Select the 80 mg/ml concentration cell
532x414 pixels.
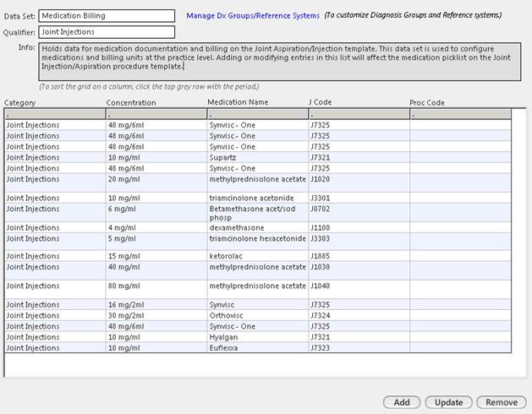click(156, 290)
